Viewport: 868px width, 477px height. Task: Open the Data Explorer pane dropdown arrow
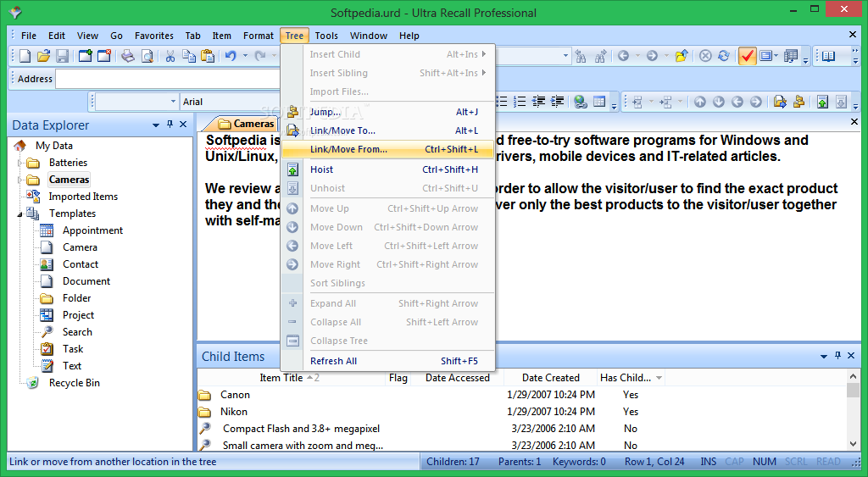[x=156, y=125]
